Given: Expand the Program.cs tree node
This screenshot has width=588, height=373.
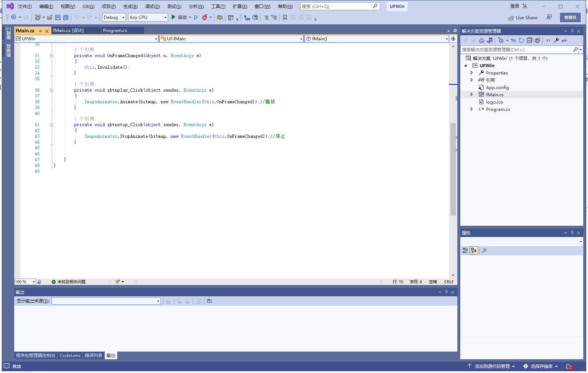Looking at the screenshot, I should pos(472,109).
